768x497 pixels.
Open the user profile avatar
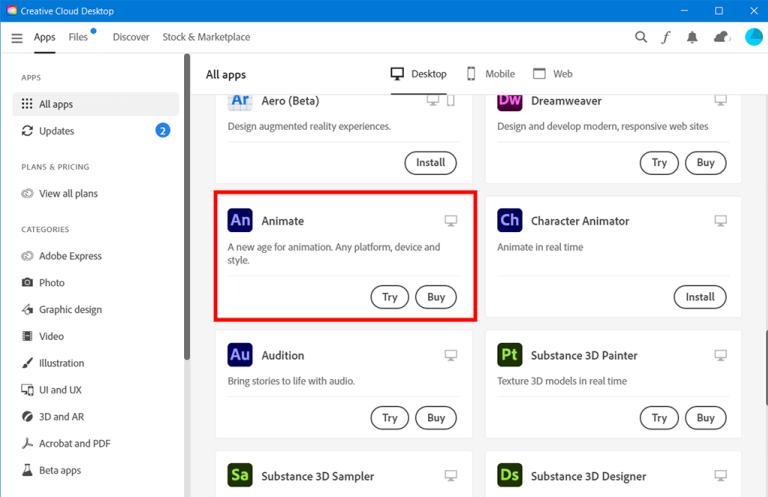[753, 38]
